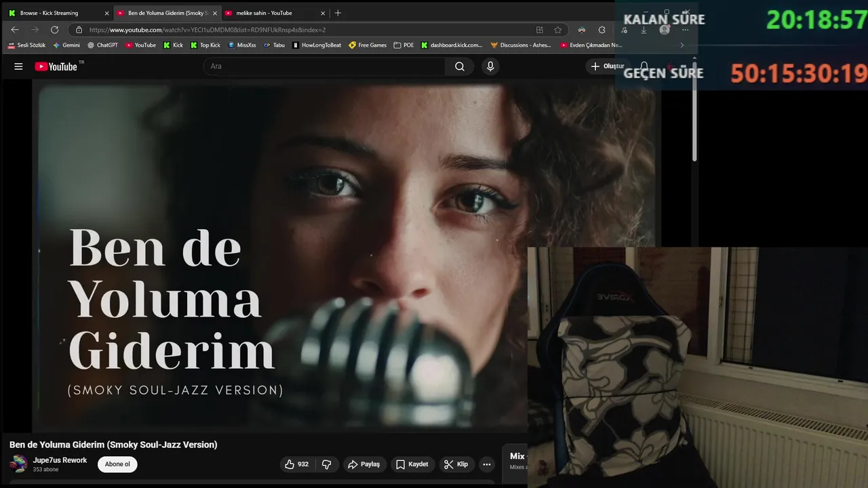Go forward with the browser forward arrow
The image size is (868, 488).
tap(35, 30)
